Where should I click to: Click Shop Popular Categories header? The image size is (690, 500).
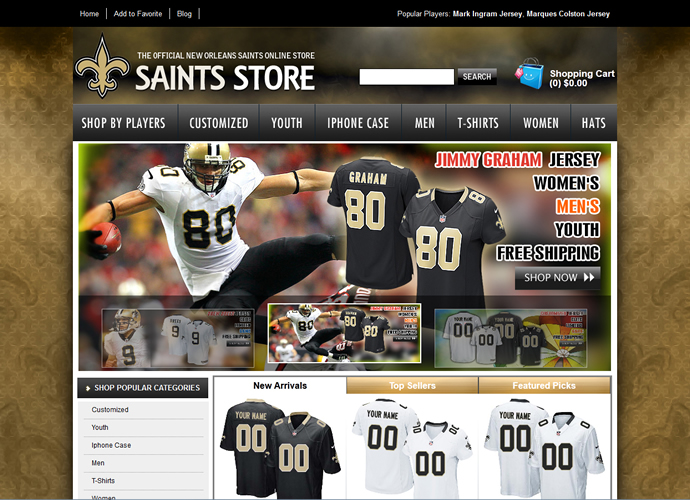143,388
